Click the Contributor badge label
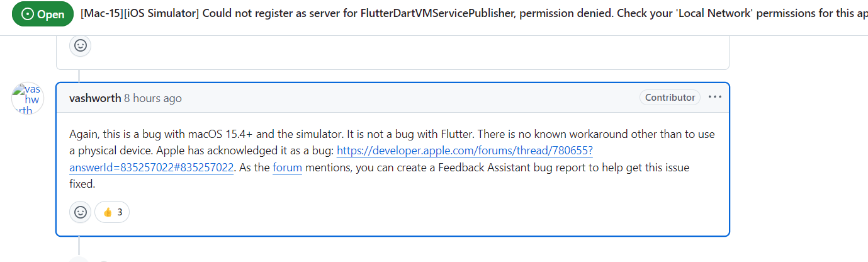Viewport: 868px width, 262px height. click(x=670, y=98)
